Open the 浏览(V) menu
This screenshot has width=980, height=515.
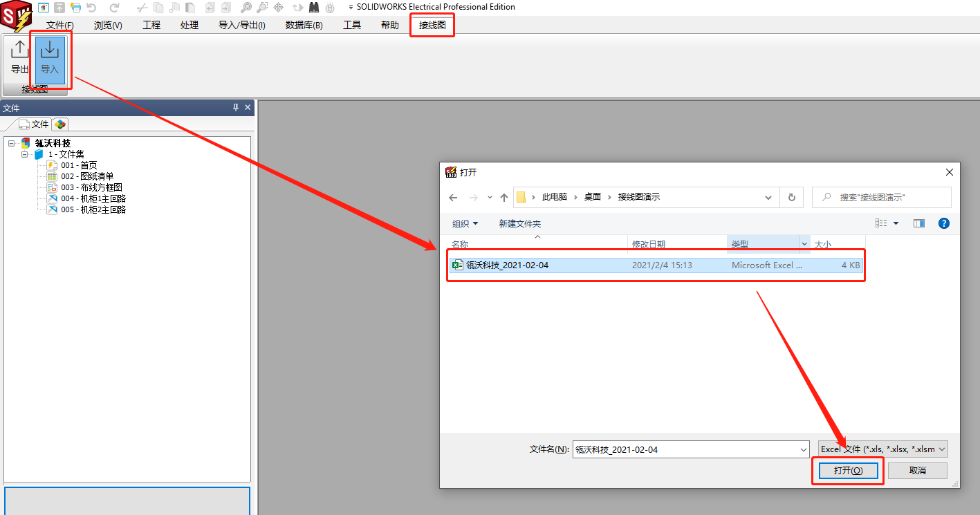[x=108, y=25]
